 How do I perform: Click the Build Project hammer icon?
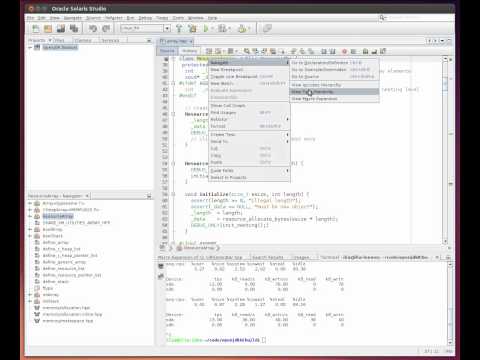[x=179, y=29]
